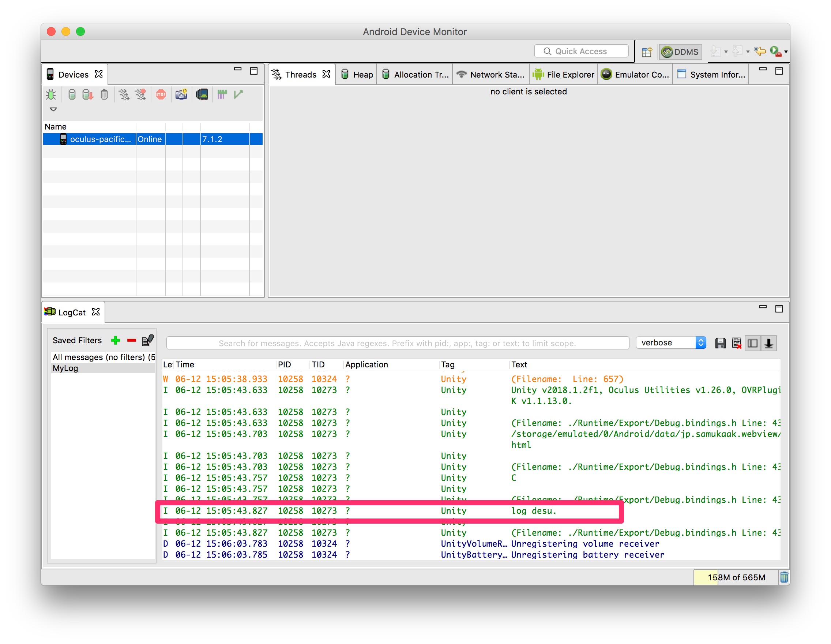The image size is (831, 644).
Task: Toggle the saved filters view display
Action: [x=753, y=343]
